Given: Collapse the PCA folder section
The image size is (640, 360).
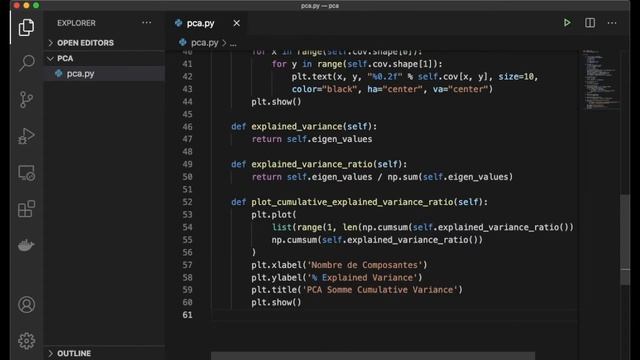Looking at the screenshot, I should click(104, 58).
